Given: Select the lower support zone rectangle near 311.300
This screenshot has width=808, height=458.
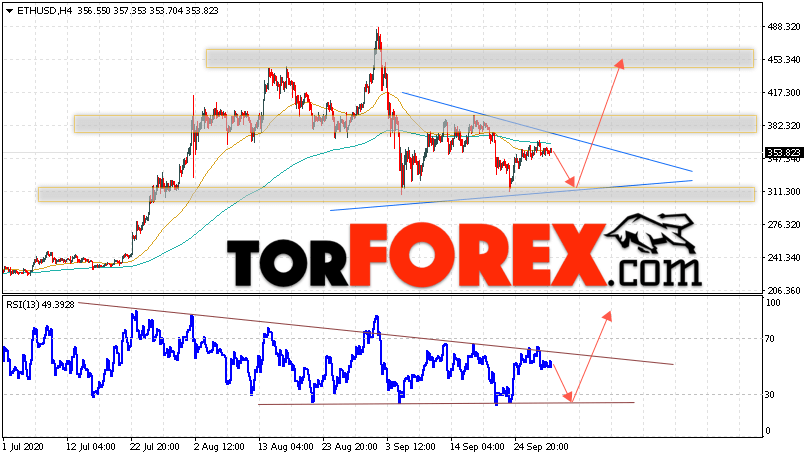Looking at the screenshot, I should click(396, 194).
